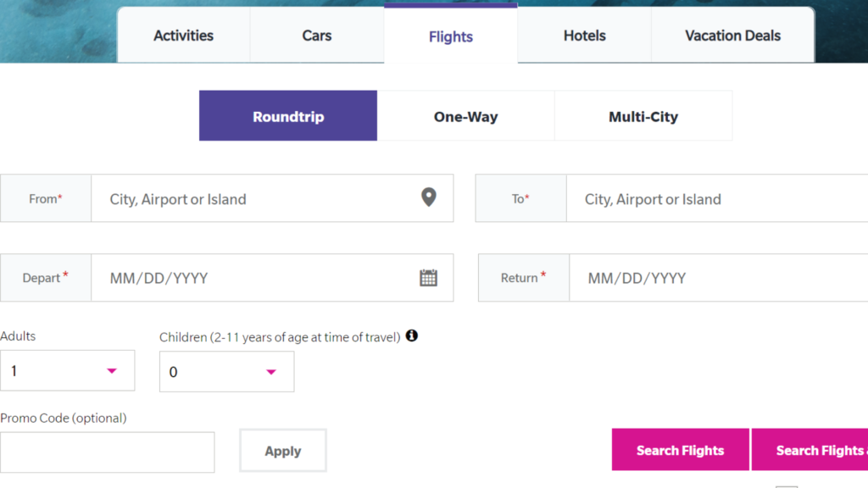Click the Depart date input field
The height and width of the screenshot is (488, 868).
click(x=272, y=278)
